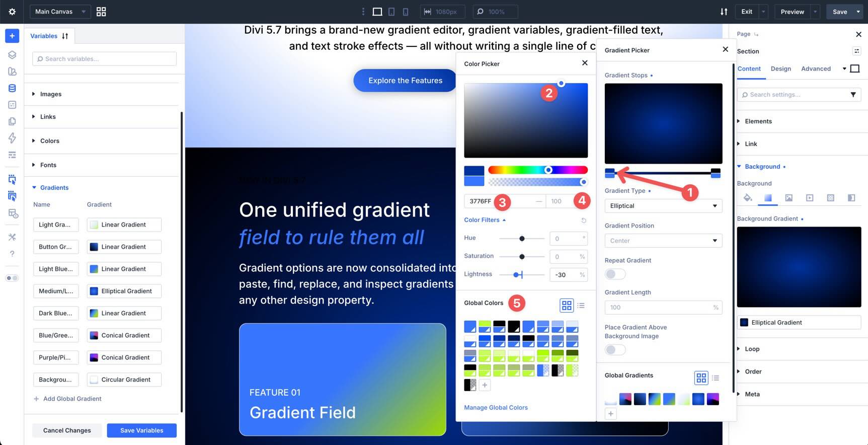Collapse Color Filters section

pyautogui.click(x=485, y=220)
